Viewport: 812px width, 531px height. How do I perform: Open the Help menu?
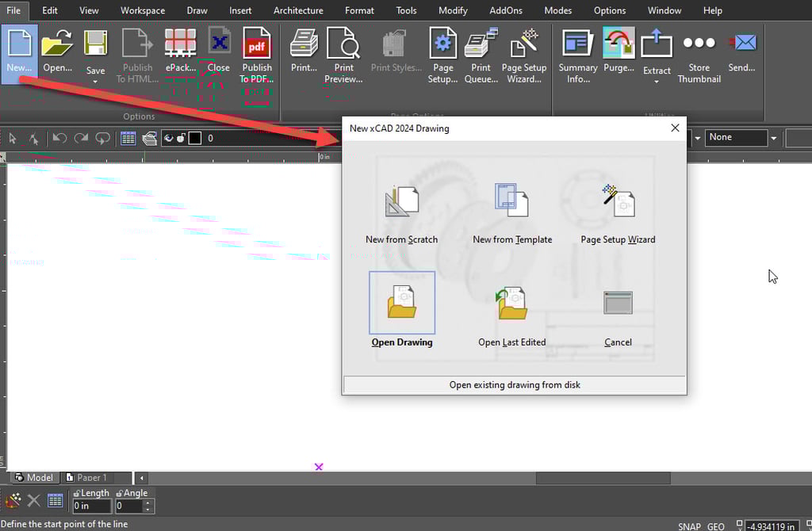[x=713, y=10]
